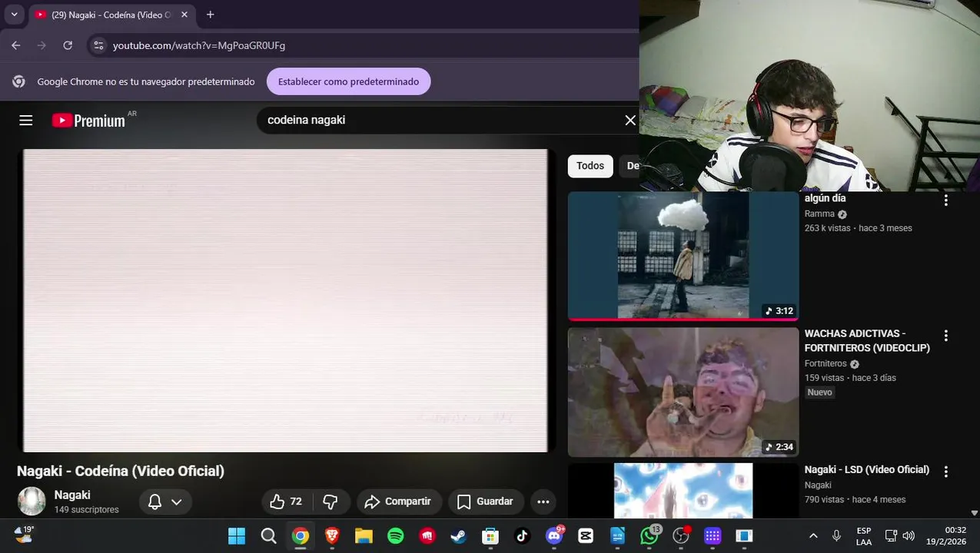Select the Todos filter chip
The width and height of the screenshot is (980, 553).
point(590,166)
